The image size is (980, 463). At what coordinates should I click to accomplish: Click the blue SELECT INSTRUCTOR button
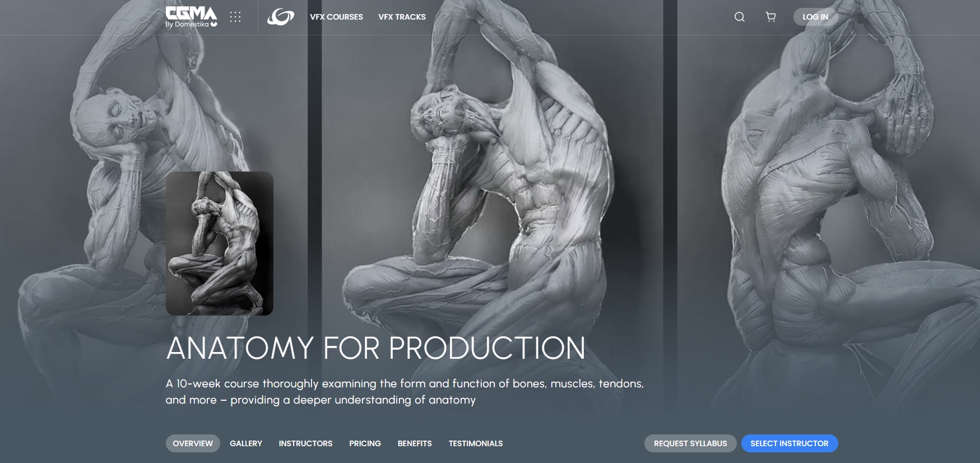[x=789, y=443]
